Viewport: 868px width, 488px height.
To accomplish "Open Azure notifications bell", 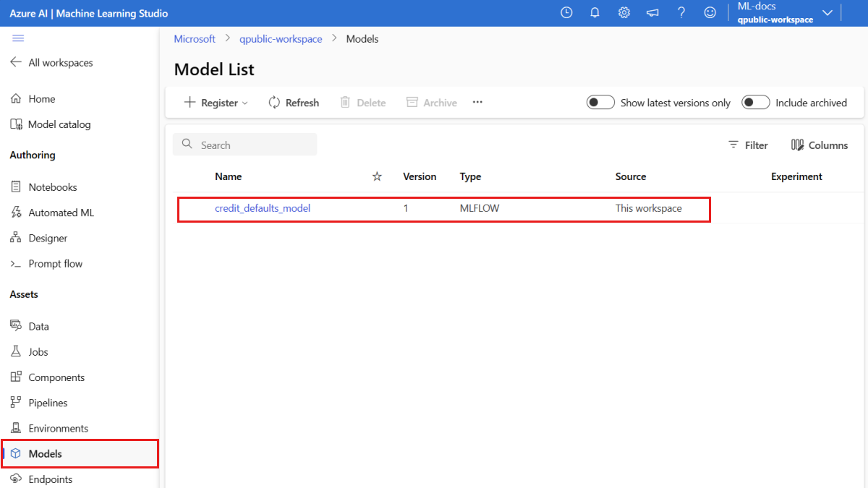I will (595, 12).
